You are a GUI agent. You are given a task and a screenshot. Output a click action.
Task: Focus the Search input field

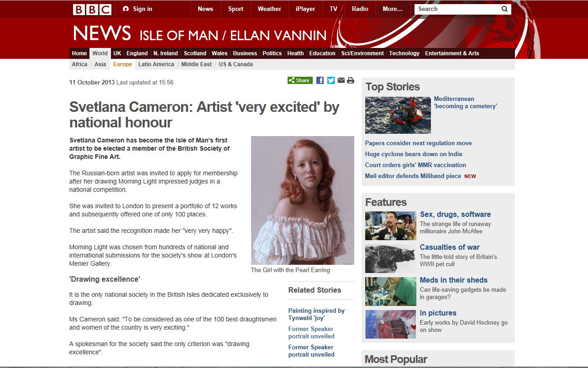coord(458,9)
